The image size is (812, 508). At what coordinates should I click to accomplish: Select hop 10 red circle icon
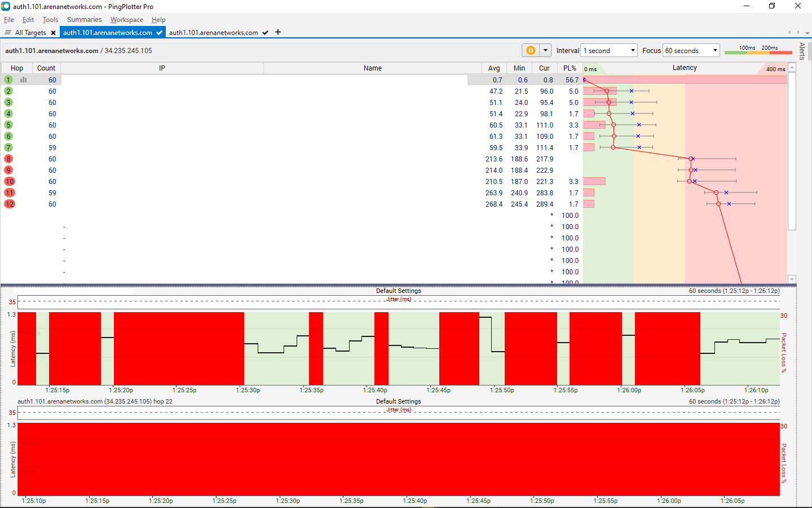pyautogui.click(x=10, y=182)
